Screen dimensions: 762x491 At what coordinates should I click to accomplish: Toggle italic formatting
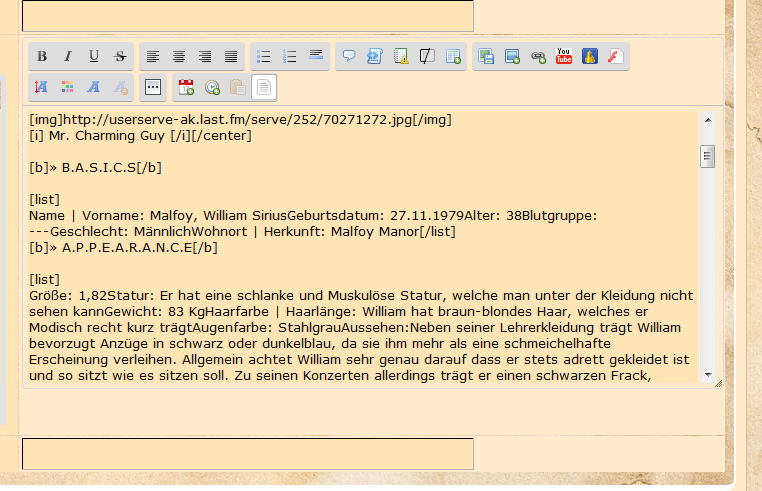[68, 56]
